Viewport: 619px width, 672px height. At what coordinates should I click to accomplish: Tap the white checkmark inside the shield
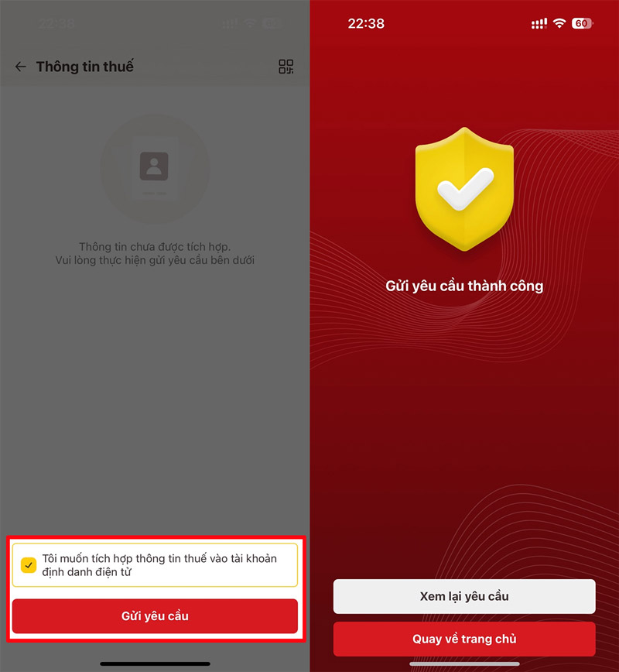(x=465, y=189)
